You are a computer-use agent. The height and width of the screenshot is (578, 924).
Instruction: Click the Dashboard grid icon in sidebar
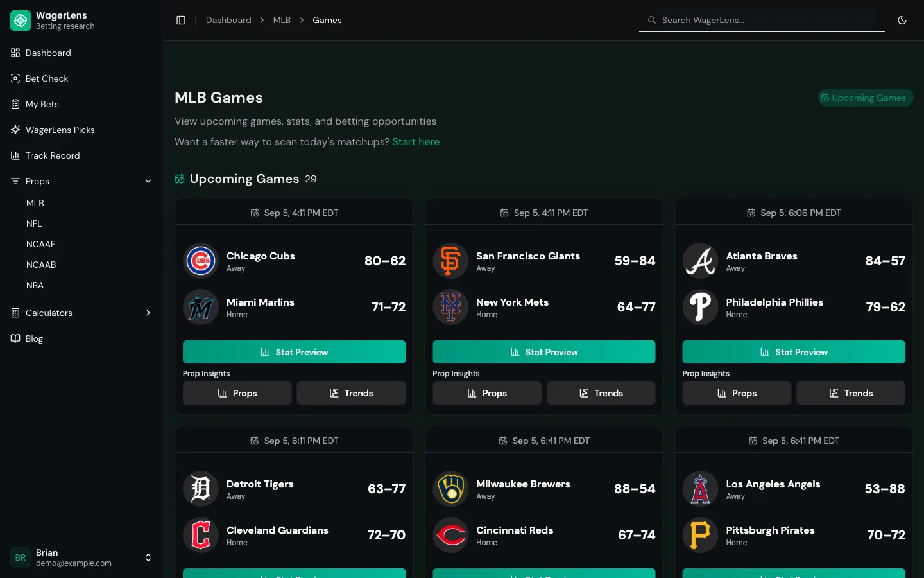point(15,53)
